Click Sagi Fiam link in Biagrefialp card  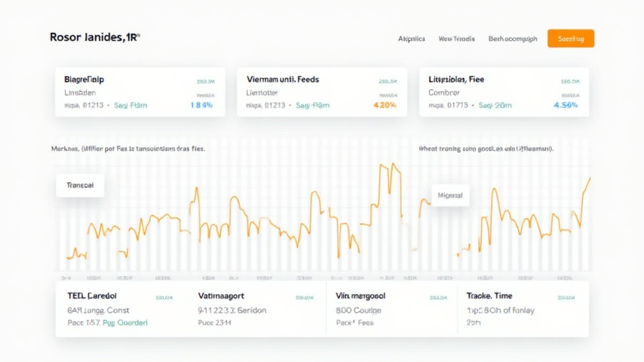click(x=131, y=106)
